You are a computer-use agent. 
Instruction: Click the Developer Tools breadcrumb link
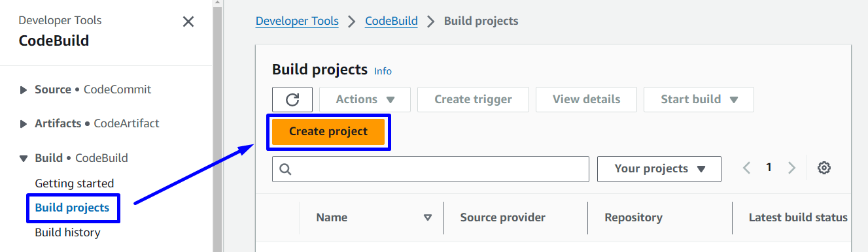coord(297,21)
